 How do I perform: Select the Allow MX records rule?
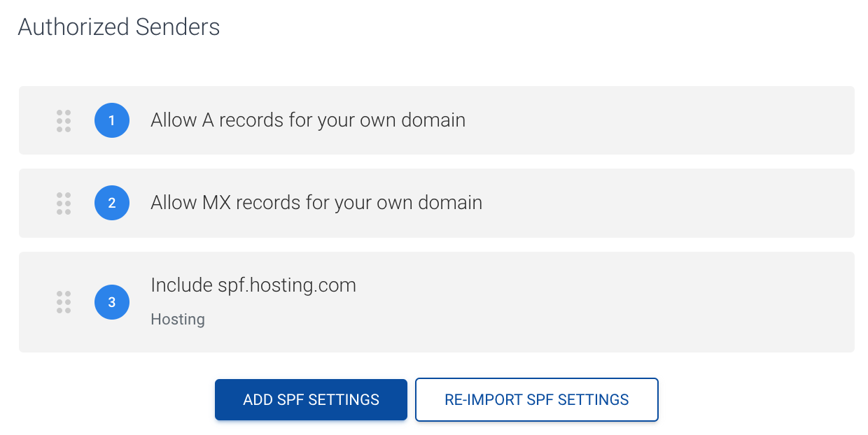316,203
